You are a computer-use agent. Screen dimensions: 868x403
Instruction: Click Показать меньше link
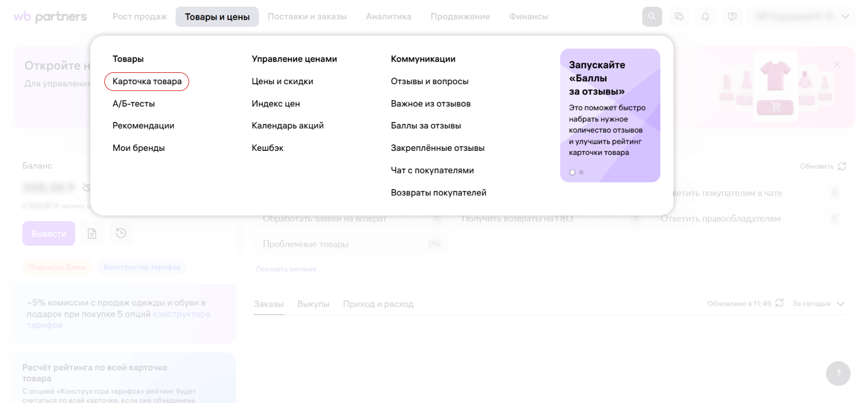[286, 269]
